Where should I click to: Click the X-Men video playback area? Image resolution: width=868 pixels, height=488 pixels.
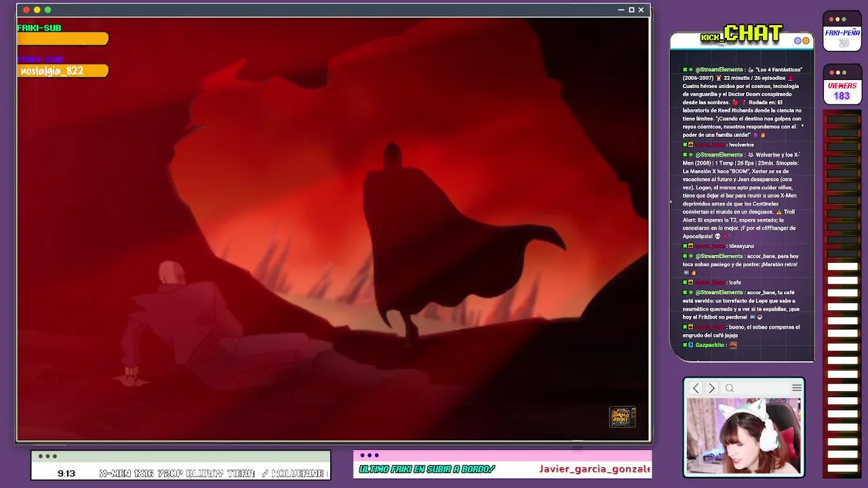pyautogui.click(x=333, y=229)
